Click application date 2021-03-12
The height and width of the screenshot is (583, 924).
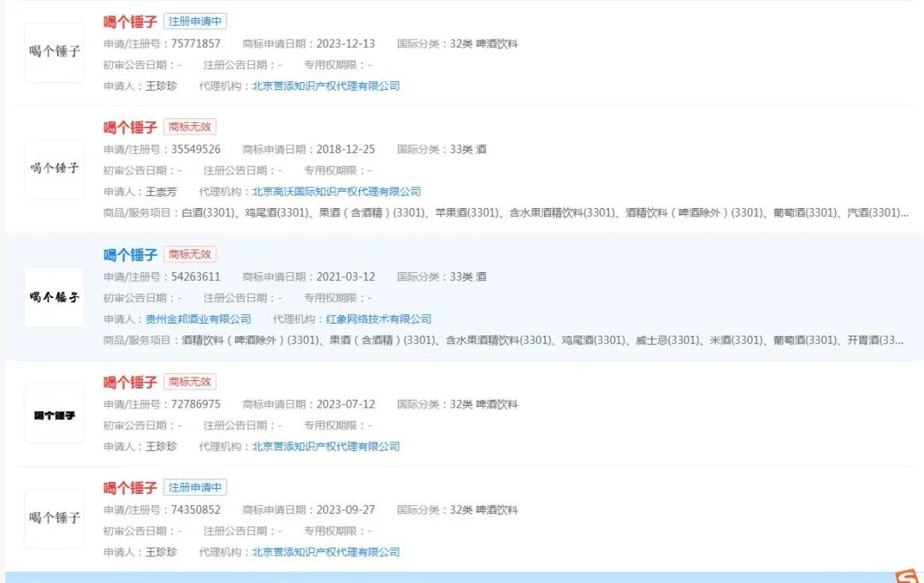coord(346,277)
